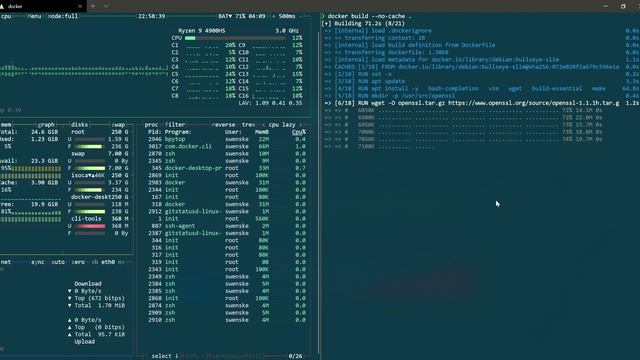Open a new terminal tab with plus
Viewport: 640px width, 360px height.
(x=93, y=6)
